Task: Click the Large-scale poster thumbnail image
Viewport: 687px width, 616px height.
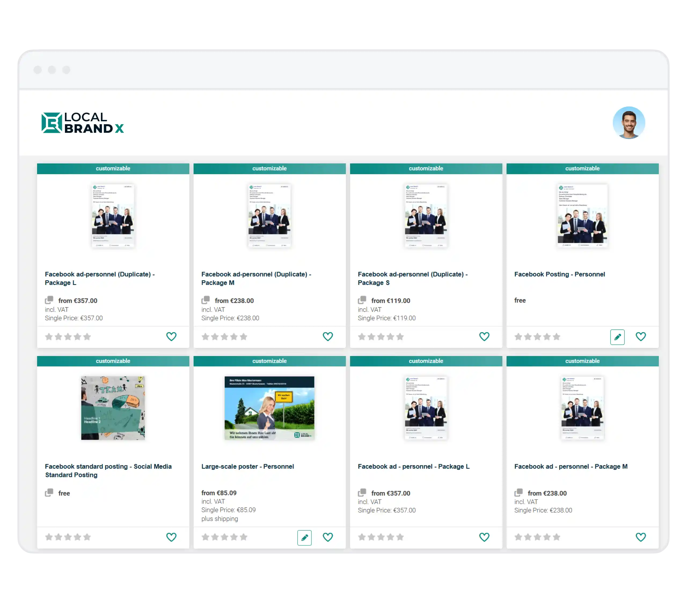Action: pyautogui.click(x=269, y=408)
